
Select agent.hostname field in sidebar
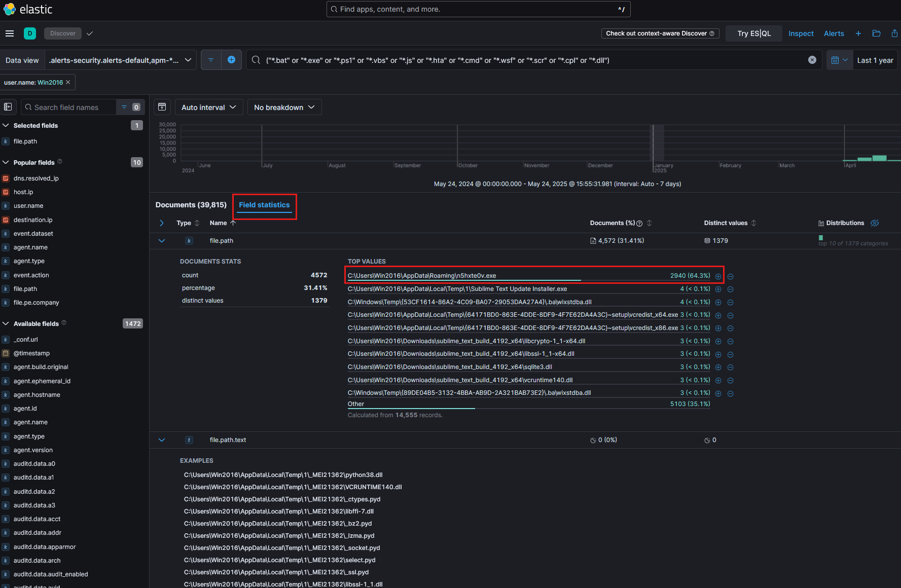coord(37,395)
